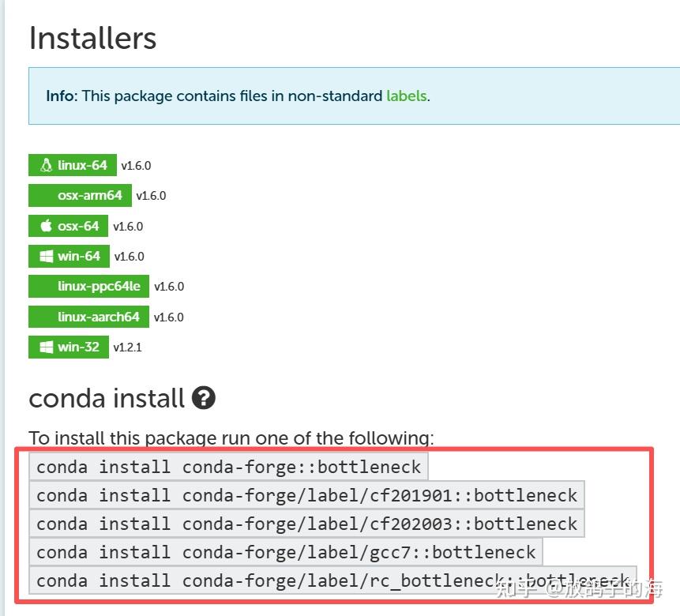Select the linux-ppc64le installer badge
The height and width of the screenshot is (616, 680).
88,287
